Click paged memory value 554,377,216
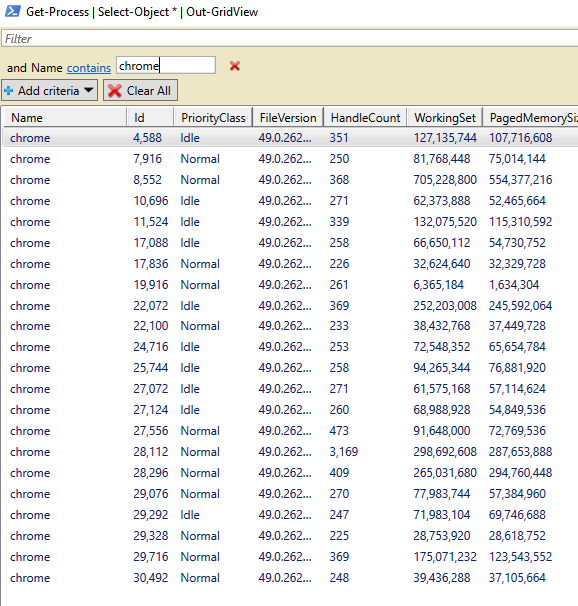Screen dimensions: 578x606 [x=520, y=180]
